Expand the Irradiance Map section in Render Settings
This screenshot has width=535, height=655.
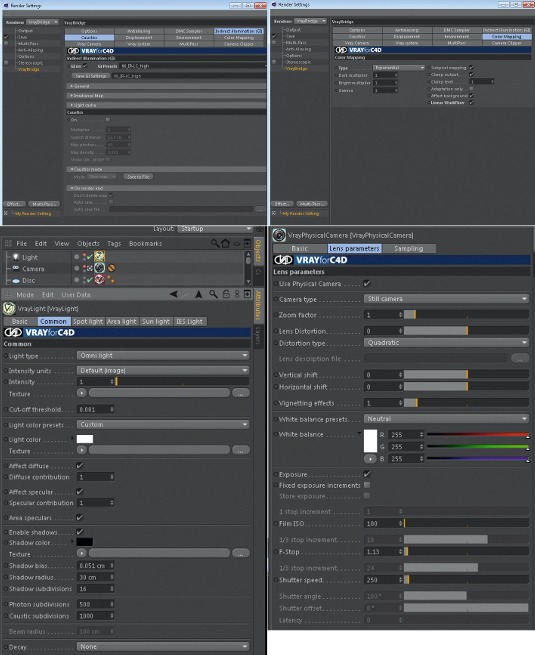tap(166, 95)
